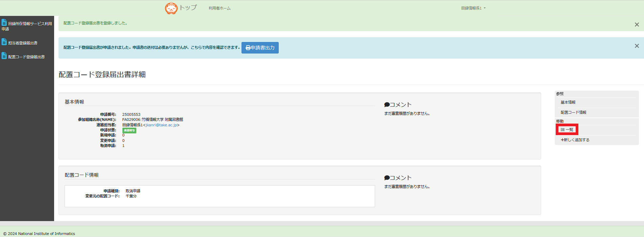
Task: Open the トップ home link
Action: coord(188,7)
